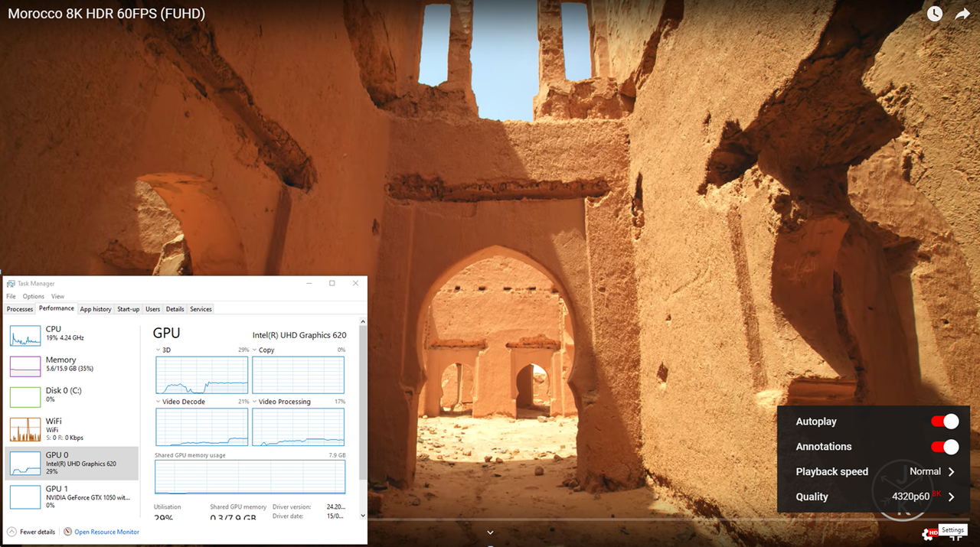Click the Resource Monitor gauge icon
The image size is (980, 547).
point(68,532)
